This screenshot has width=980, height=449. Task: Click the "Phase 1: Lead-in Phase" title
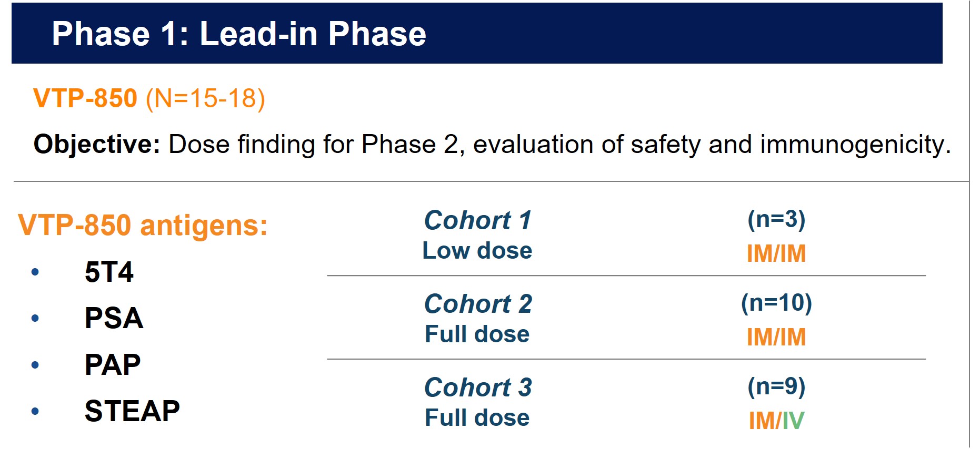(x=238, y=34)
